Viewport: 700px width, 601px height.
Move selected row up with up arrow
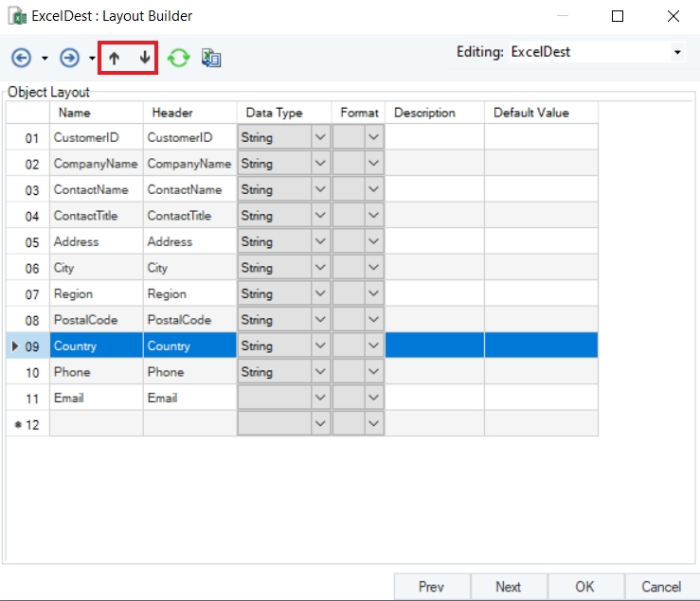[114, 58]
